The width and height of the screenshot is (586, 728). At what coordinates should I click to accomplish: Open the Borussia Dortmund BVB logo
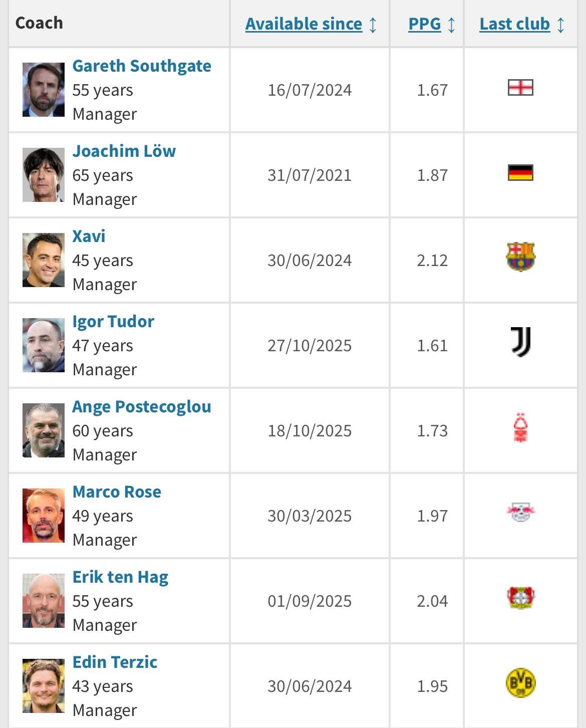tap(521, 683)
